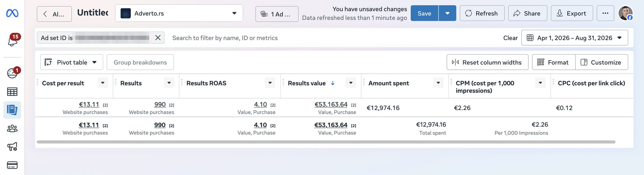This screenshot has height=175, width=644.
Task: Expand the Save options arrow
Action: [447, 13]
